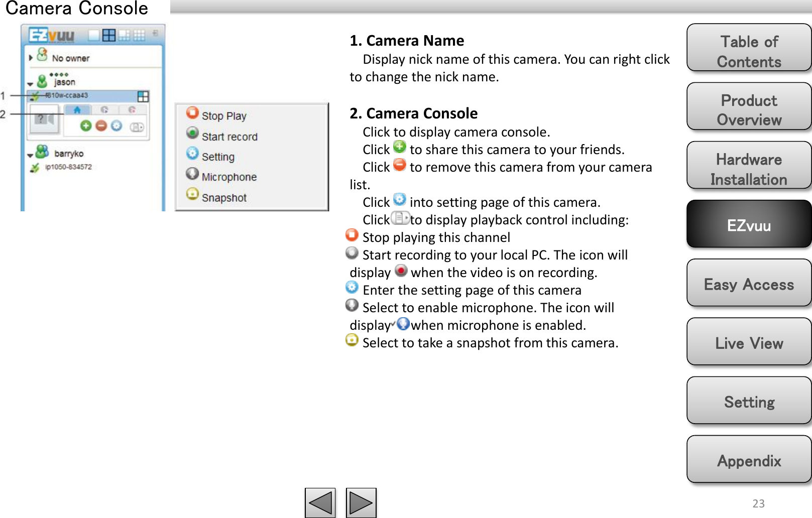Open the Appendix section
The image size is (812, 518).
(x=749, y=459)
